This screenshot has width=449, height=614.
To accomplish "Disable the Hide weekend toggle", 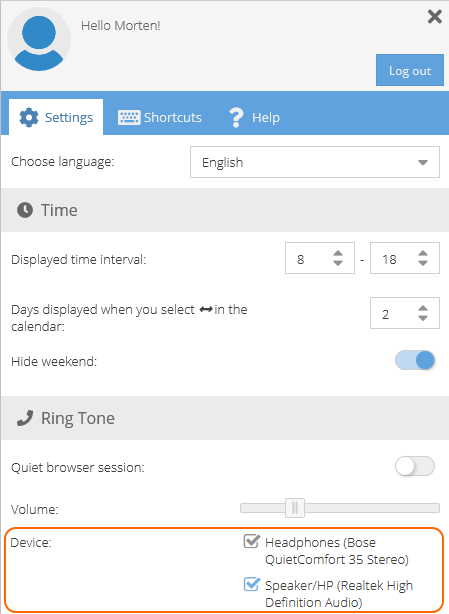I will [415, 361].
